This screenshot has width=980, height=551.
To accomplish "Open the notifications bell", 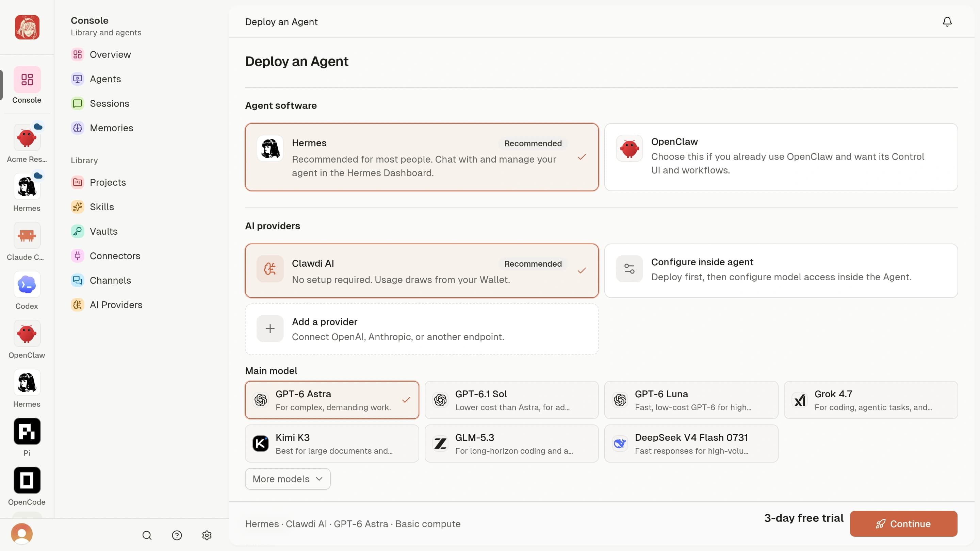I will pos(947,22).
